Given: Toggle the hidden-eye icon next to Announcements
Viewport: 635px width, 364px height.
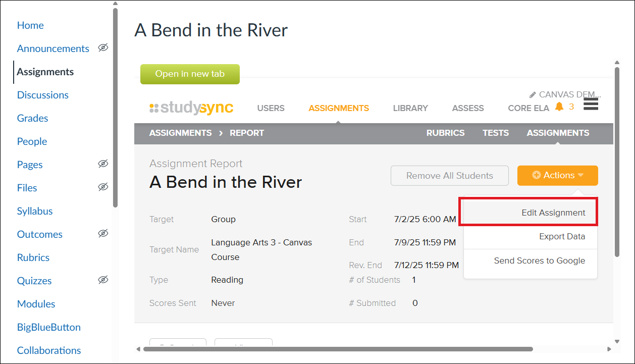Looking at the screenshot, I should tap(103, 47).
